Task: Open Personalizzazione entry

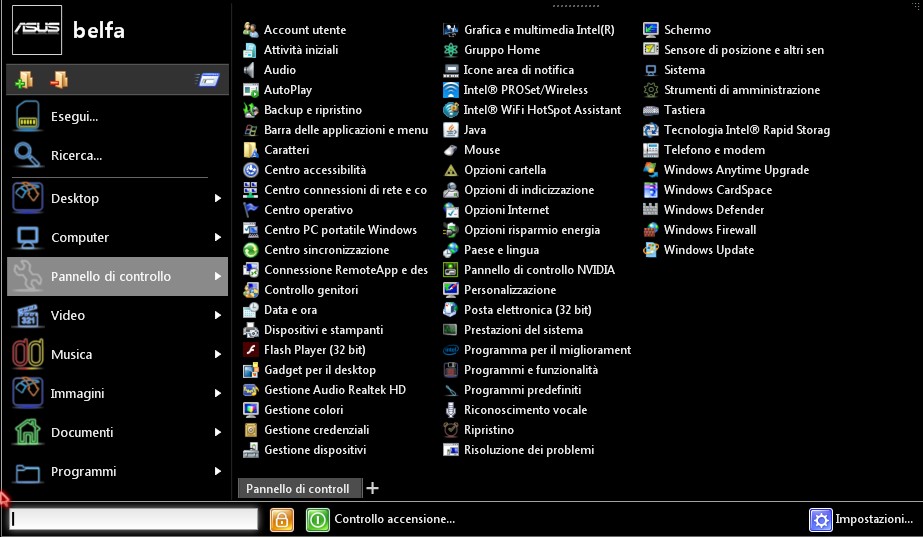Action: point(499,290)
